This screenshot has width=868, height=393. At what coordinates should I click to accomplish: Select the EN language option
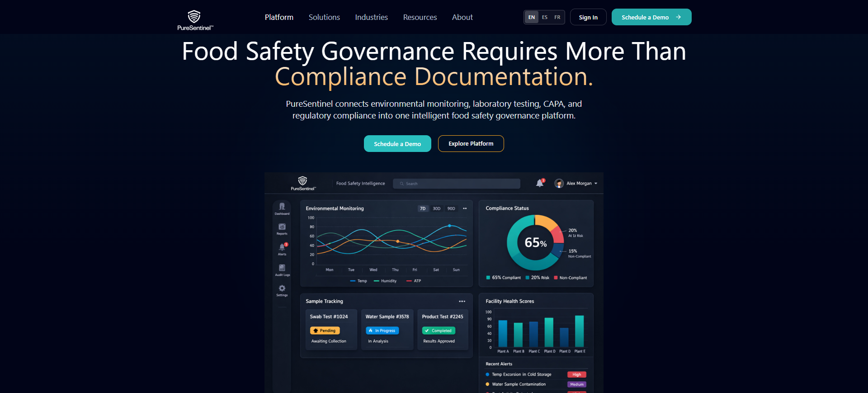pyautogui.click(x=532, y=17)
